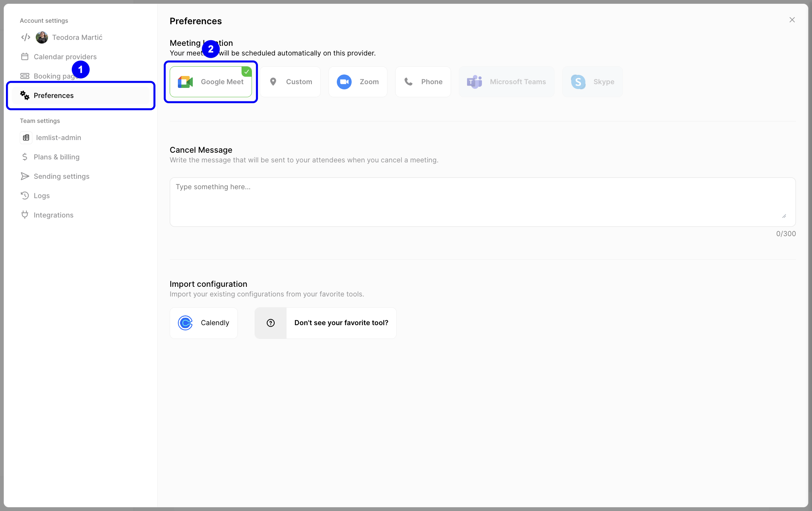Click the Microsoft Teams provider tile
Screen dimensions: 812x511
(506, 82)
